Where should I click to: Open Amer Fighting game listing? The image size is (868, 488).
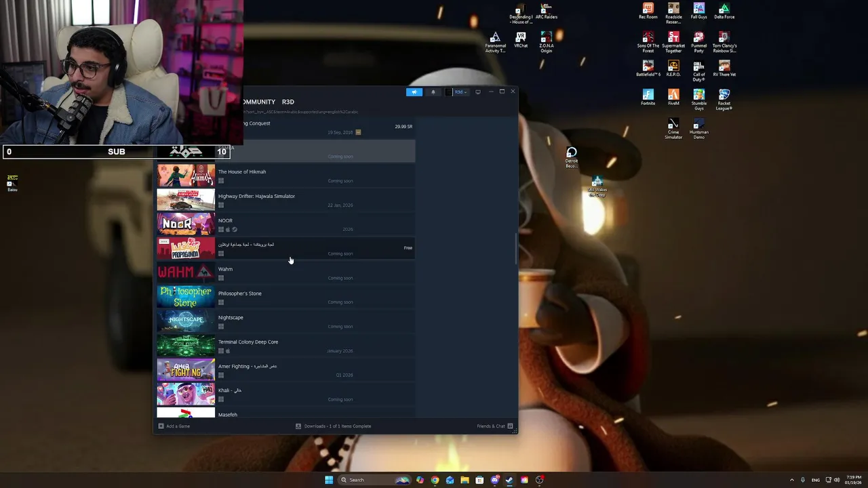(285, 370)
